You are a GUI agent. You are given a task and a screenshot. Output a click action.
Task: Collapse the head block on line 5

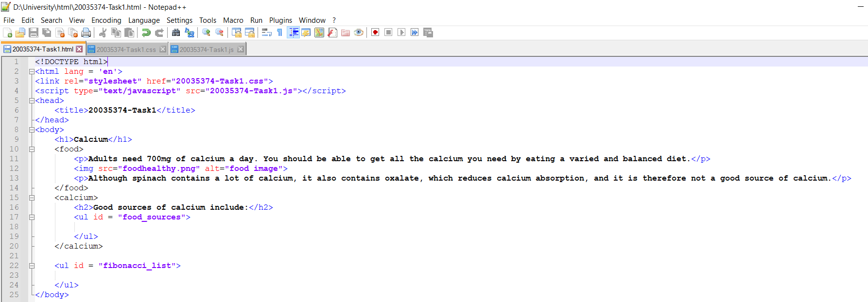(x=32, y=101)
